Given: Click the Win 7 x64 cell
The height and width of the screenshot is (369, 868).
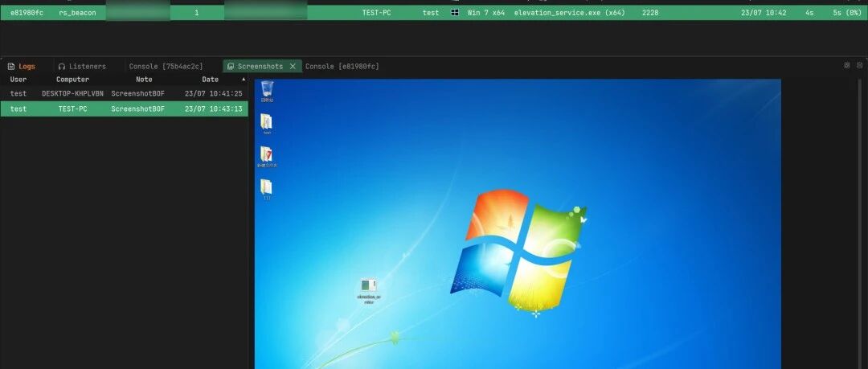Looking at the screenshot, I should pyautogui.click(x=486, y=12).
